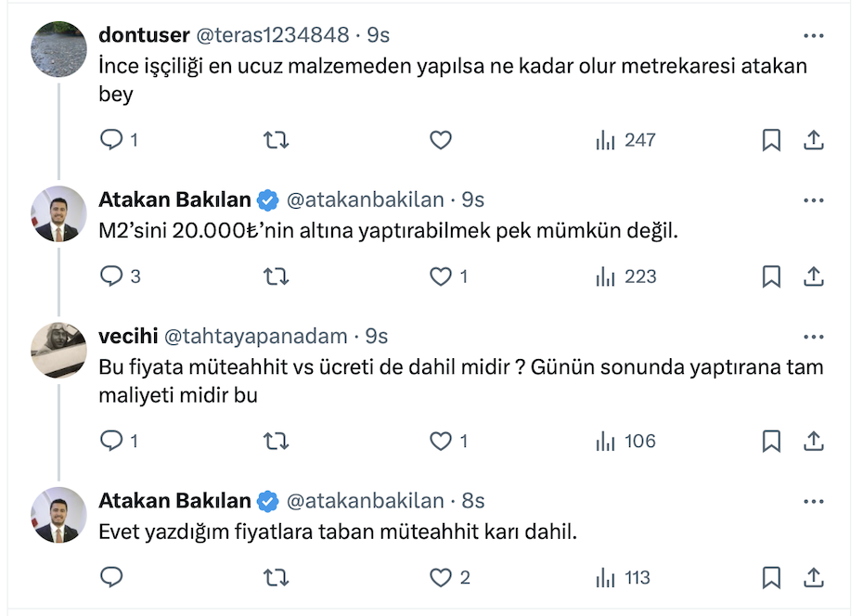863x616 pixels.
Task: Reply to Atakan's 20.000₺ tweet
Action: click(x=111, y=276)
